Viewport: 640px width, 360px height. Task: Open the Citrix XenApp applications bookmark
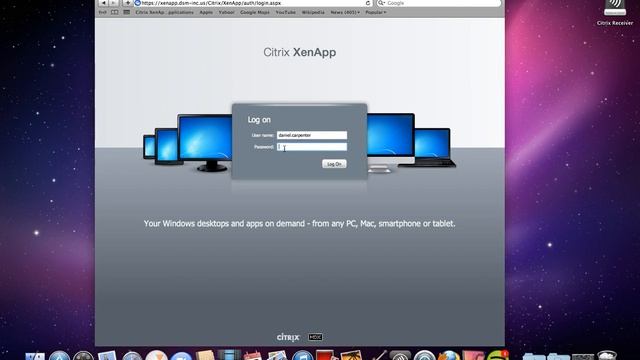point(164,12)
